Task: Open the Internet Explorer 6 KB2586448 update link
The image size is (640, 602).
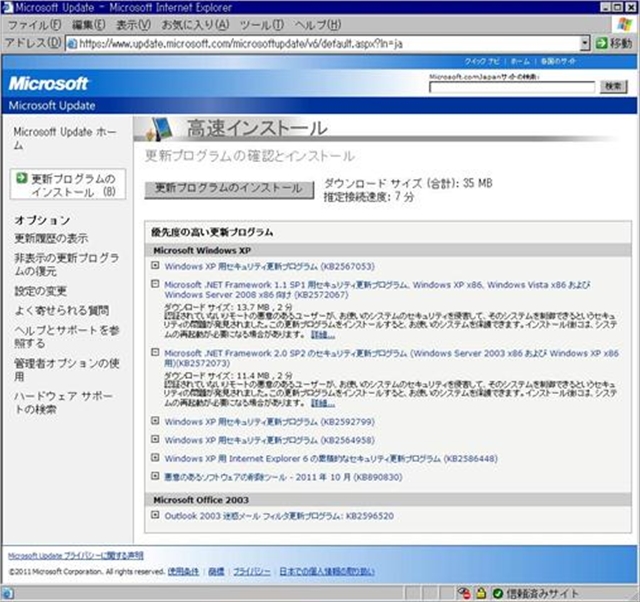Action: 331,459
